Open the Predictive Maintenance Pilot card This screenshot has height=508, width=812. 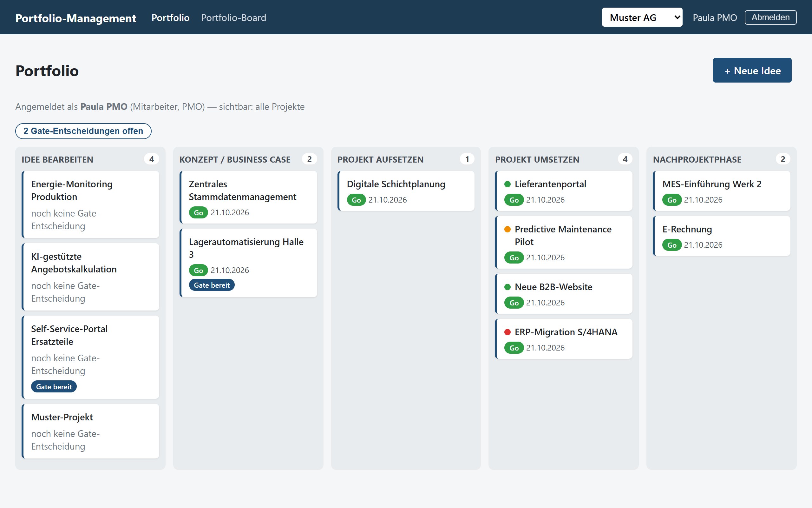(x=564, y=242)
